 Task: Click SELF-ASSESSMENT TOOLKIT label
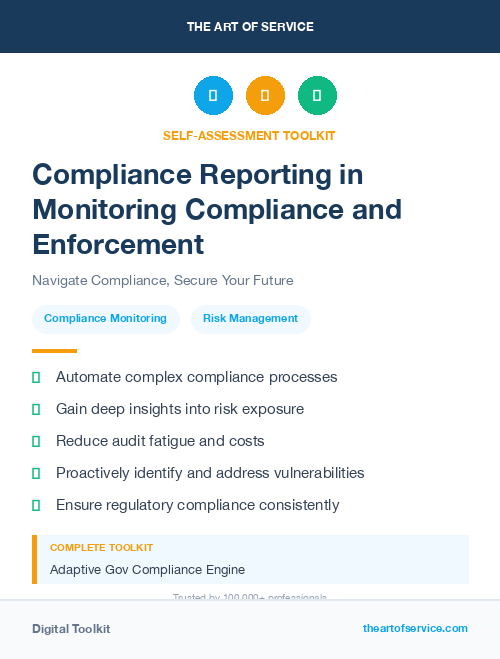click(x=249, y=136)
